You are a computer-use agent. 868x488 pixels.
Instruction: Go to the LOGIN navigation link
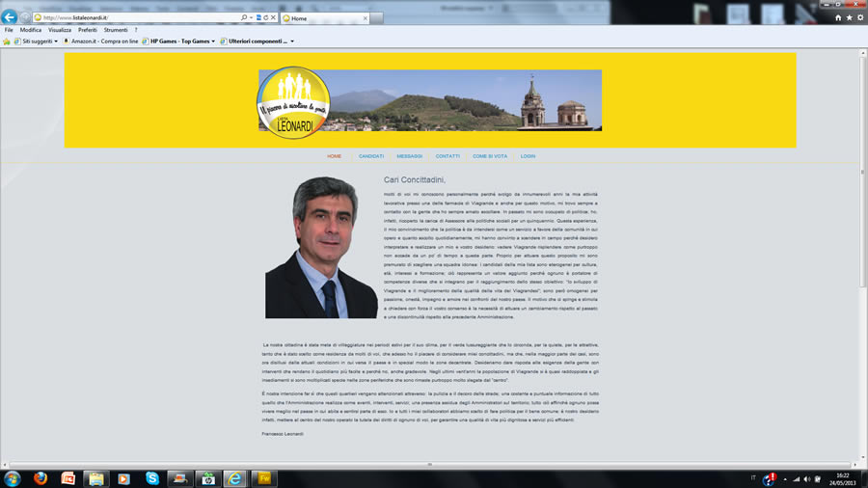click(x=528, y=156)
